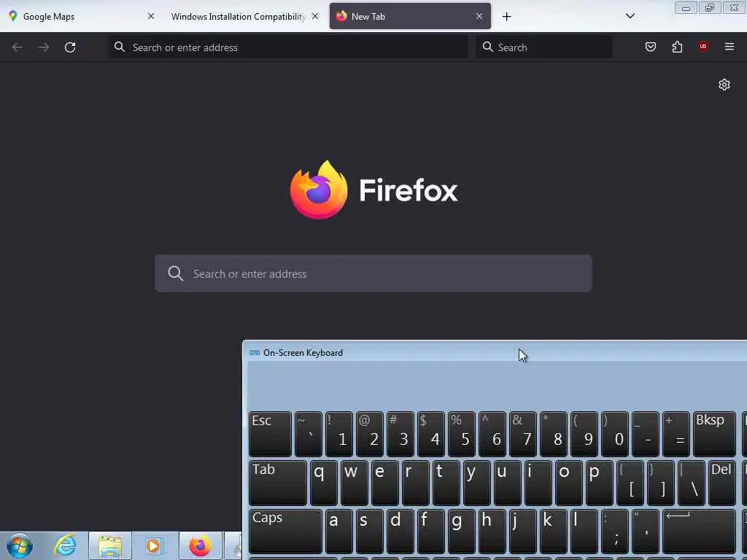
Task: Tap the 7 key on keyboard
Action: (523, 435)
